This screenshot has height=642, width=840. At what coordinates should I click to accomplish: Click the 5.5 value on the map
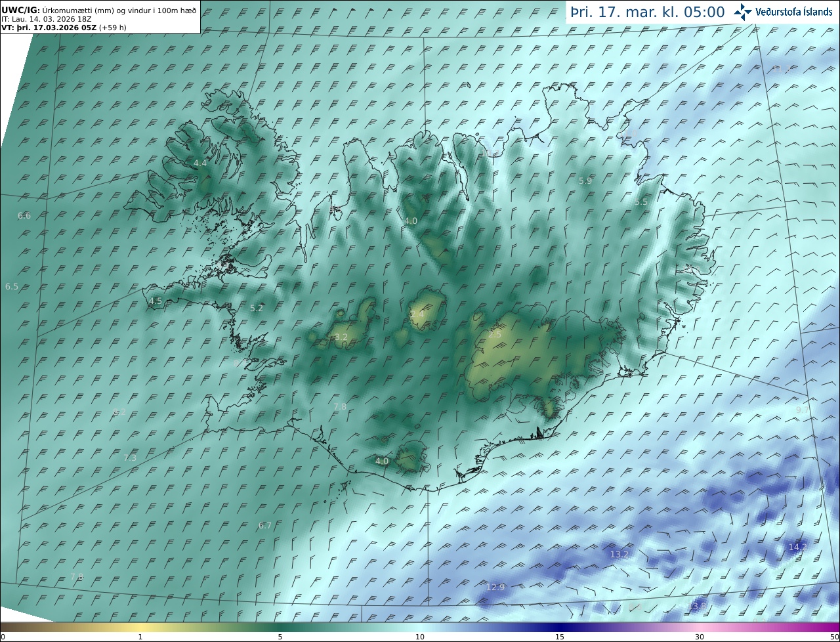(641, 202)
